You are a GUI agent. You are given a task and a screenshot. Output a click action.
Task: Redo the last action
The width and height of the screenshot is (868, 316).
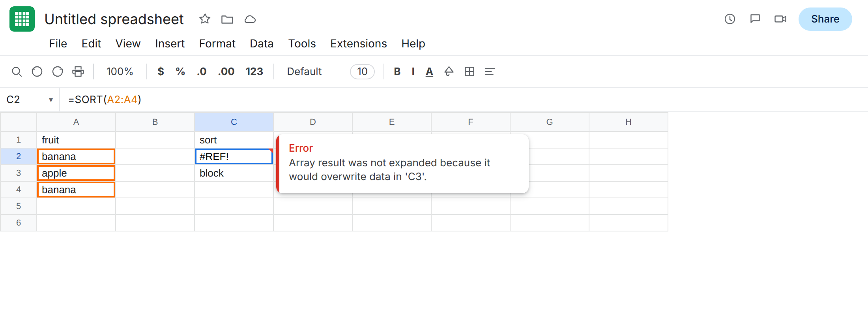(58, 71)
